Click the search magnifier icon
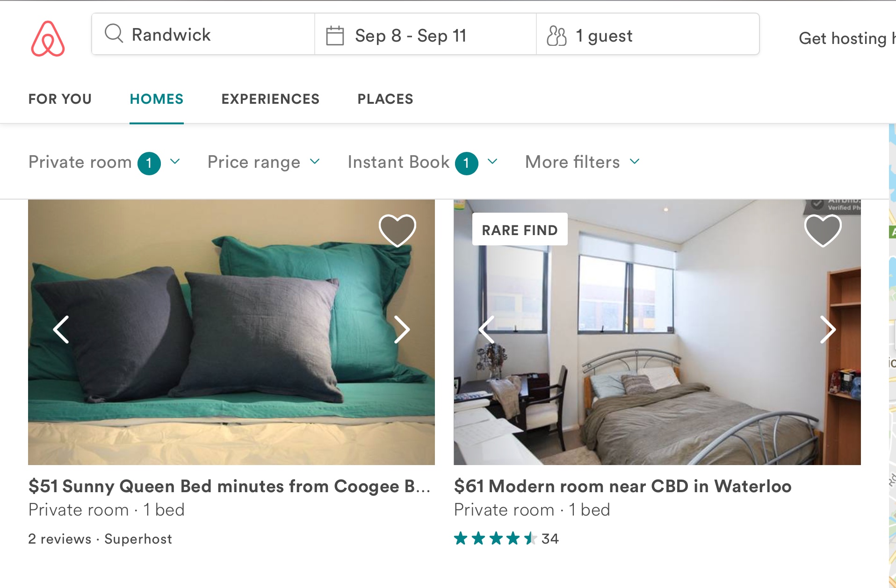The image size is (896, 588). (x=113, y=34)
